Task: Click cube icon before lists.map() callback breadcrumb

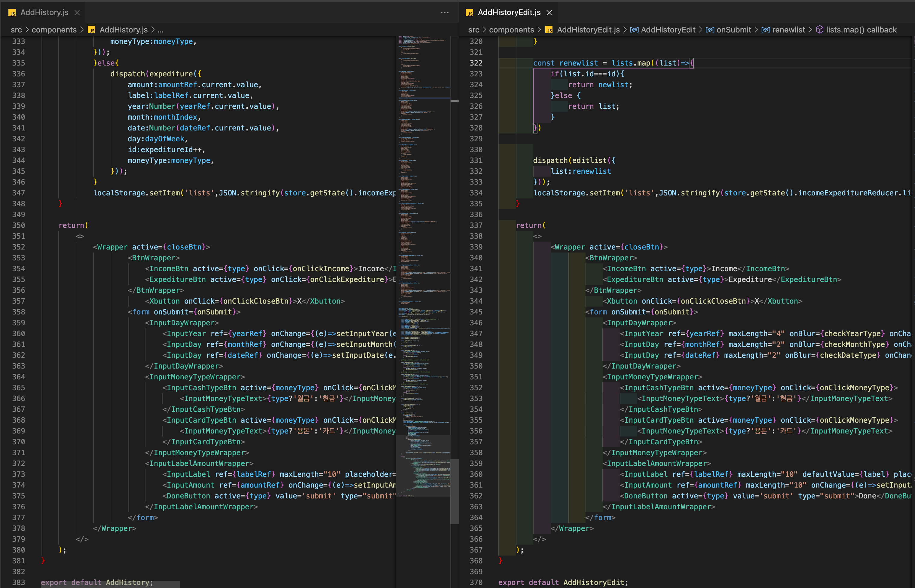Action: pos(820,30)
